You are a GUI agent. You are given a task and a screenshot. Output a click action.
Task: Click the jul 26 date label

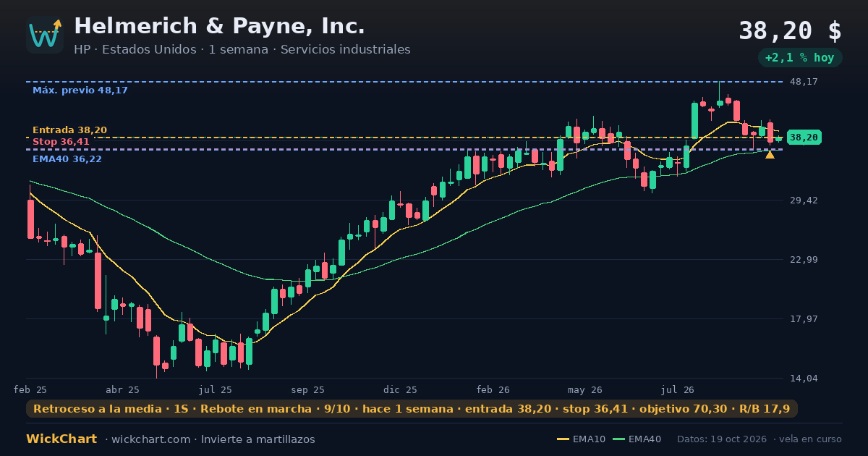point(678,390)
